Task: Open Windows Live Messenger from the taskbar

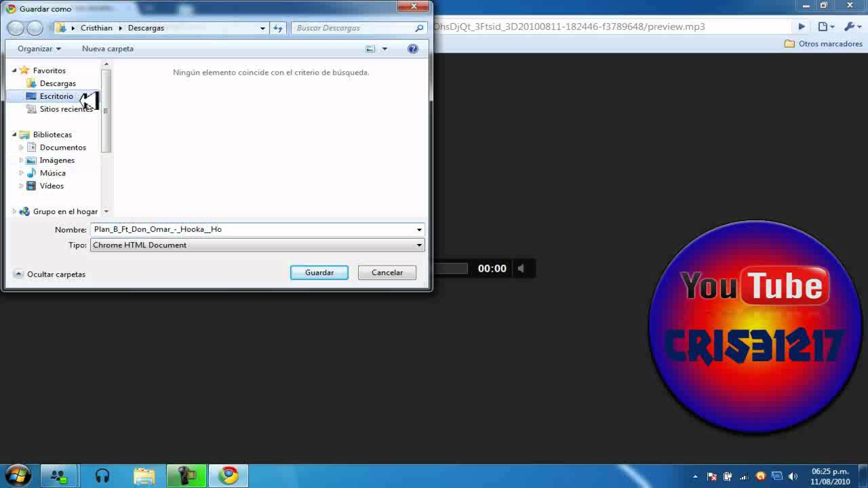Action: (58, 476)
